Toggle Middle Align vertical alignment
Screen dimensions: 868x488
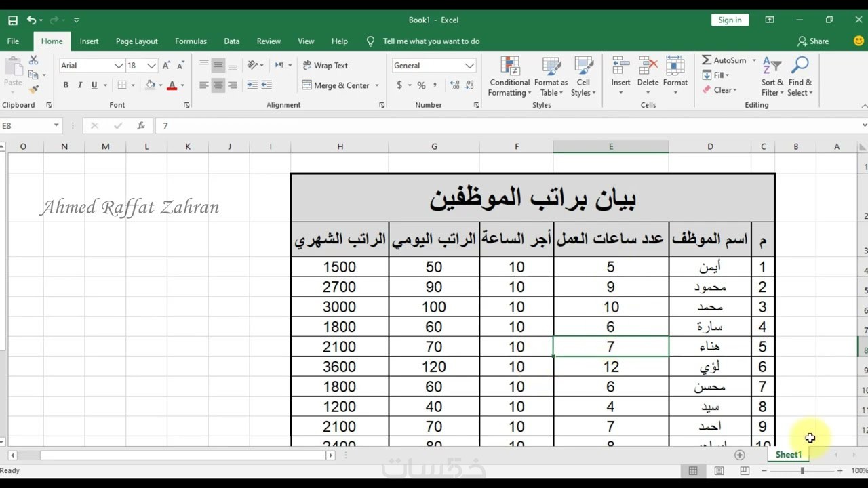point(218,66)
